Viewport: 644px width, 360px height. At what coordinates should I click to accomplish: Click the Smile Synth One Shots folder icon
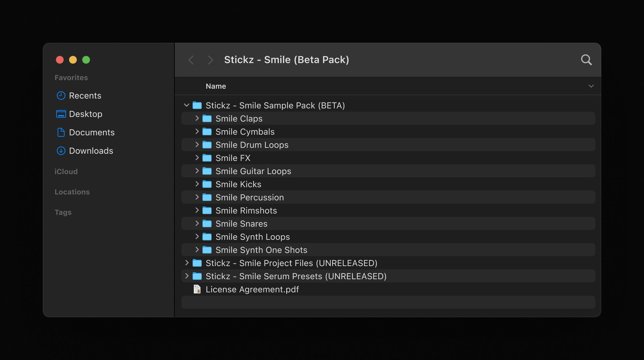[x=207, y=250]
